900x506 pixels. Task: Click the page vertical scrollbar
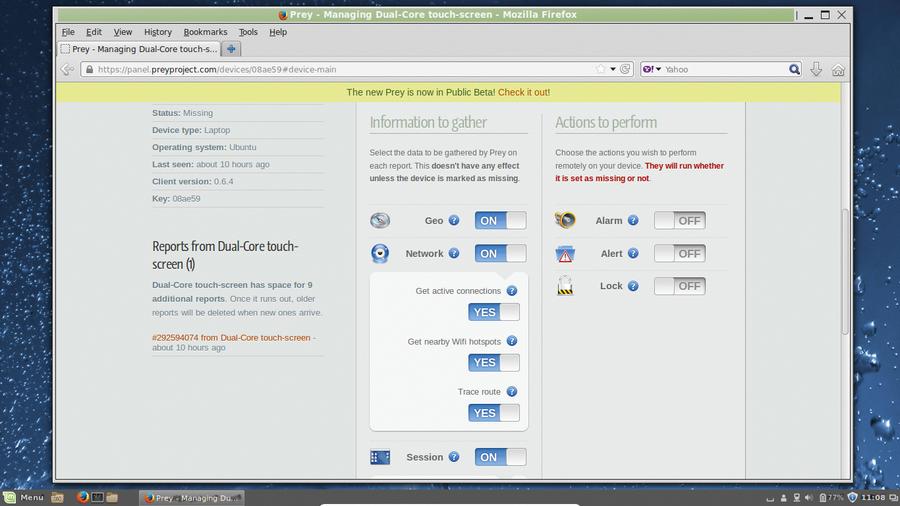pos(845,272)
